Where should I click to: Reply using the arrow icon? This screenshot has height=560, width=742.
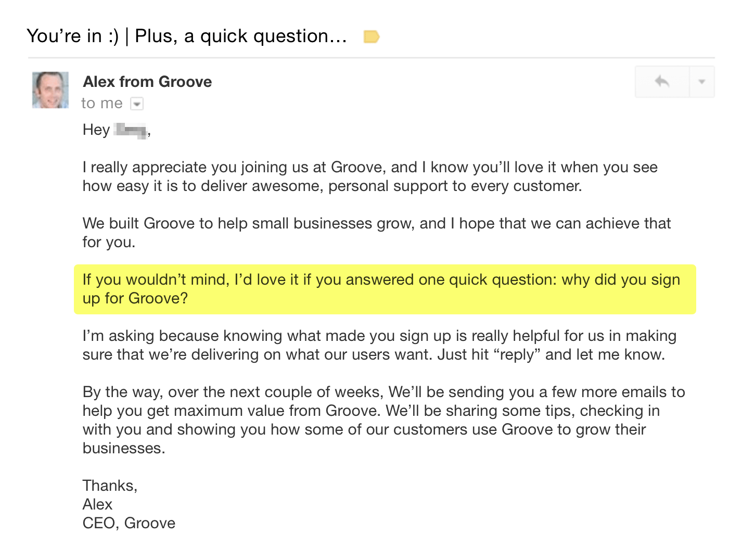pos(662,82)
